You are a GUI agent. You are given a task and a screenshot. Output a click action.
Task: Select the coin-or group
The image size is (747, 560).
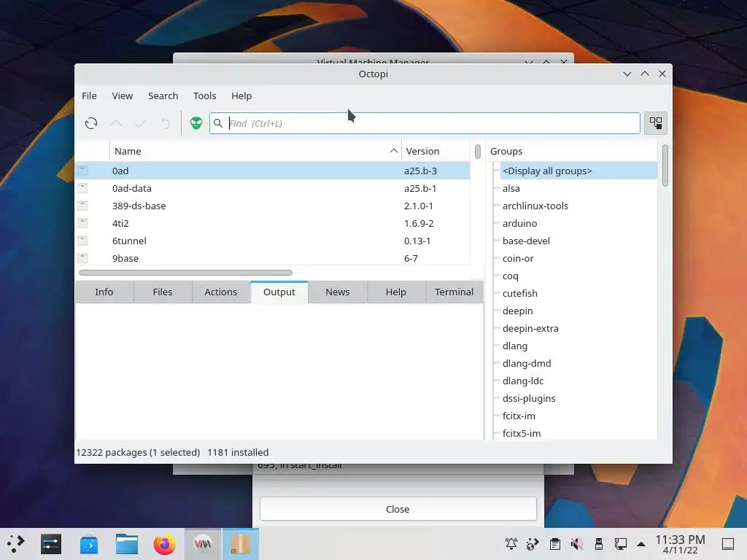[518, 258]
